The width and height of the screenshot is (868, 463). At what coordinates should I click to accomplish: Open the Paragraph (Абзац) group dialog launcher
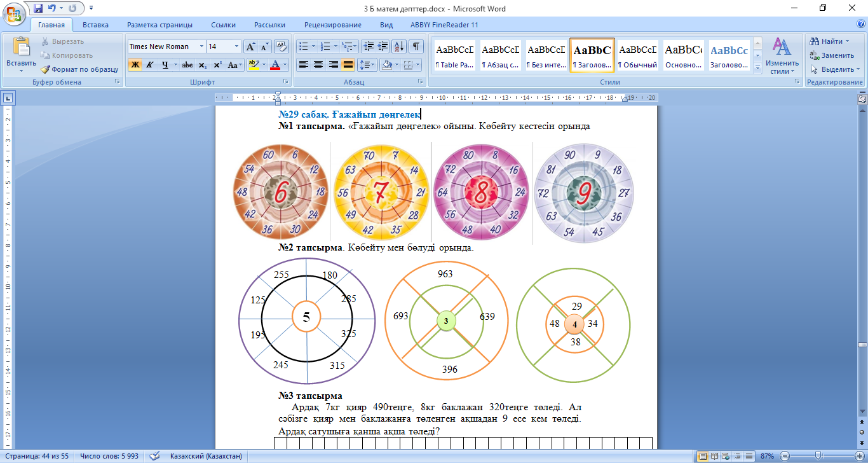421,82
